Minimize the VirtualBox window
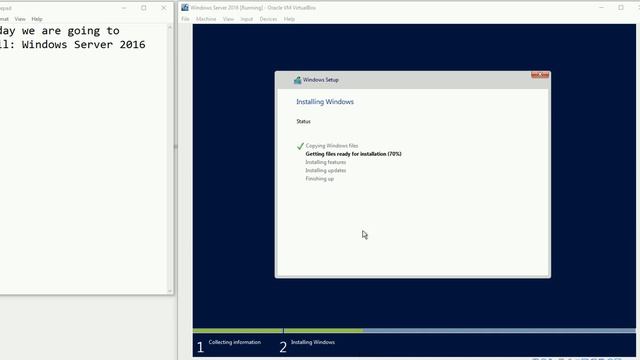 601,7
